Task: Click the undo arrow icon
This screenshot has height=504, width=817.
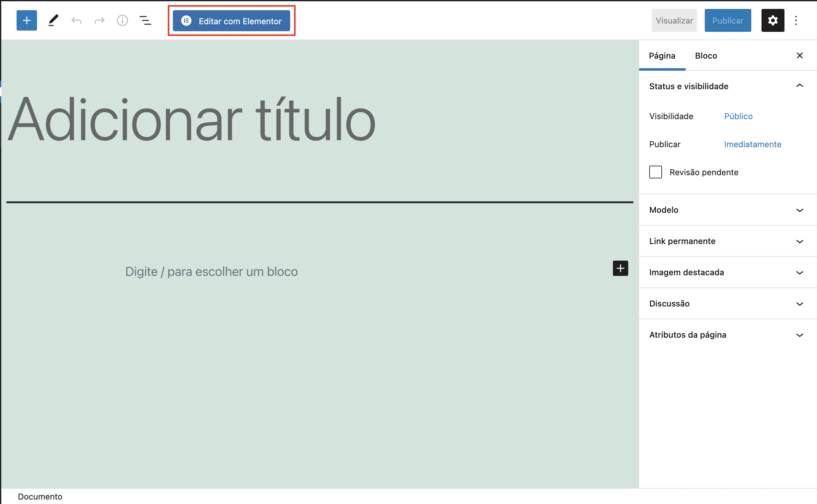Action: 77,21
